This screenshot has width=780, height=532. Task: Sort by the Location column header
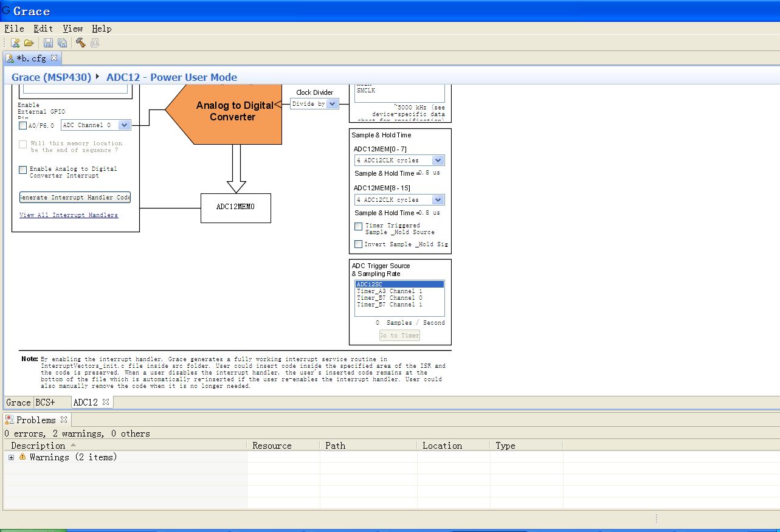click(454, 446)
